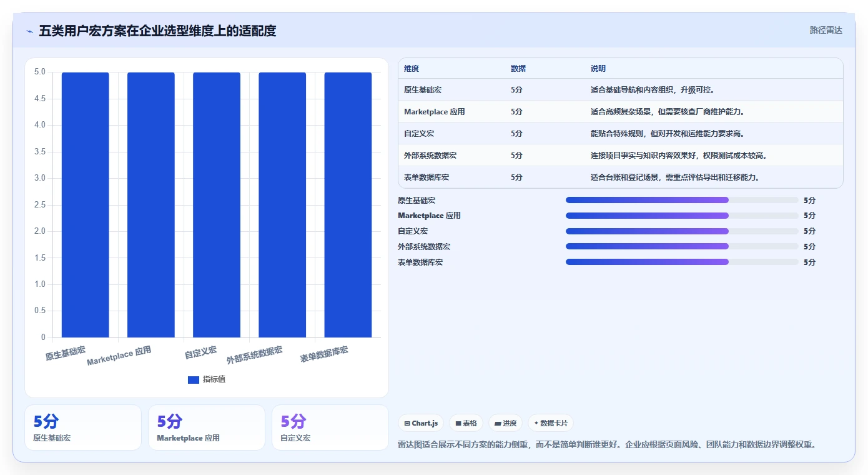Click the 外部系统数据宏 cell in the table
868x475 pixels.
pyautogui.click(x=430, y=156)
